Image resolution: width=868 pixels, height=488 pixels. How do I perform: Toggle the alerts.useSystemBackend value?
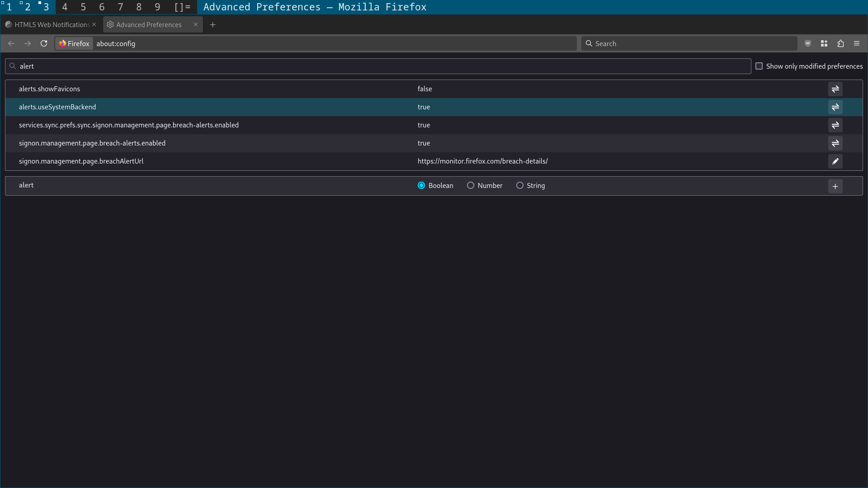tap(835, 107)
